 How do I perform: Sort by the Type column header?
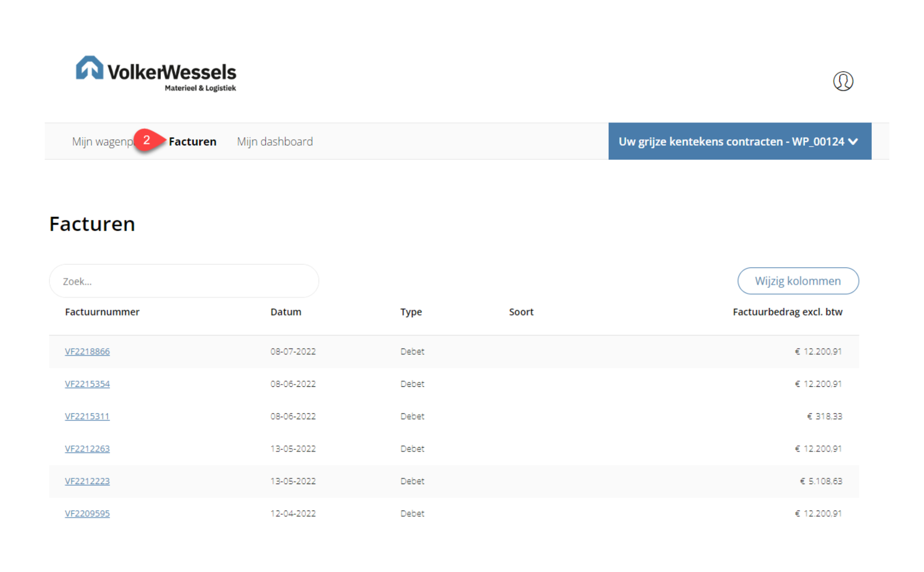[411, 312]
